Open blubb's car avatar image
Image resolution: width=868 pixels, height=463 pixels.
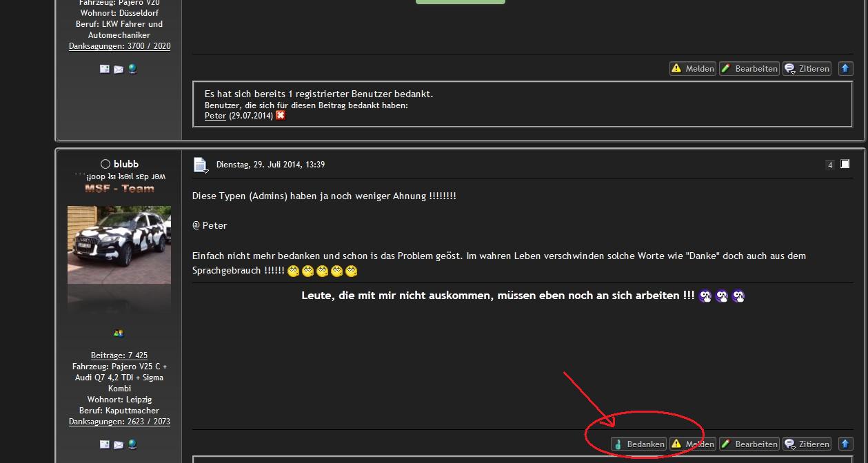coord(119,245)
